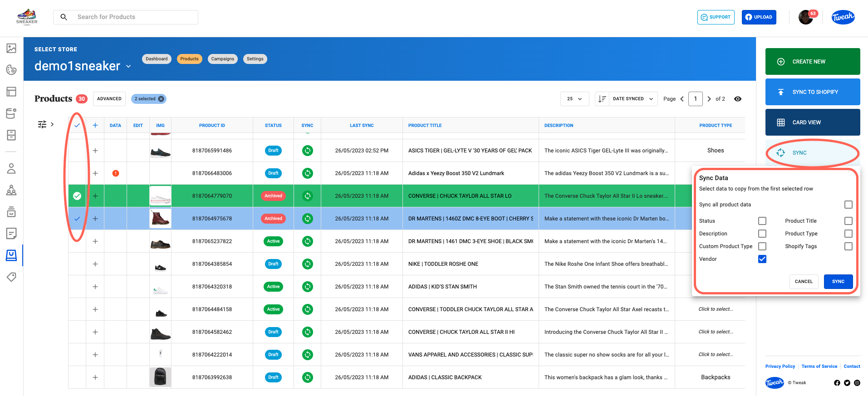The width and height of the screenshot is (868, 396).
Task: Click the sync icon for NIKE TODDLER ROSHE ONE row
Action: (308, 264)
